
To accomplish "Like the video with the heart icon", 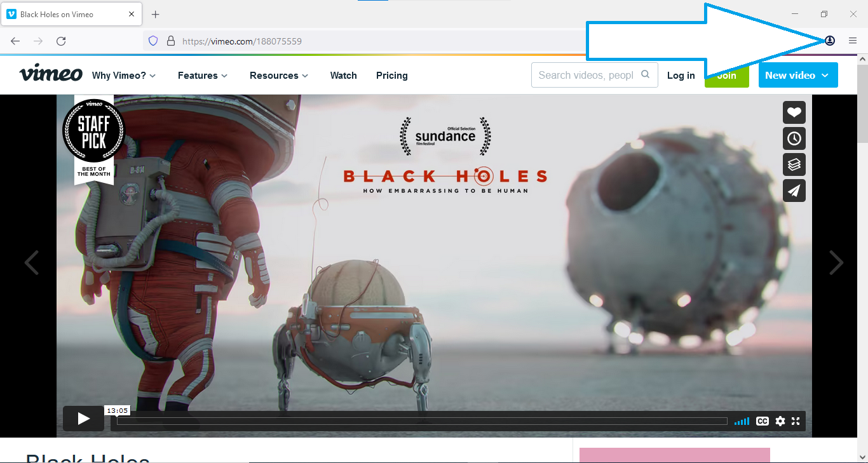I will [x=794, y=112].
